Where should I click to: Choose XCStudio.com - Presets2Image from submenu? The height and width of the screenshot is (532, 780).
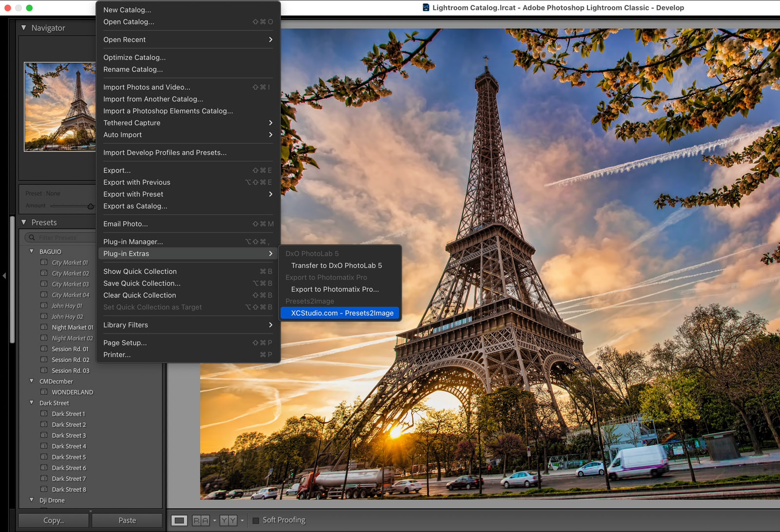tap(342, 313)
